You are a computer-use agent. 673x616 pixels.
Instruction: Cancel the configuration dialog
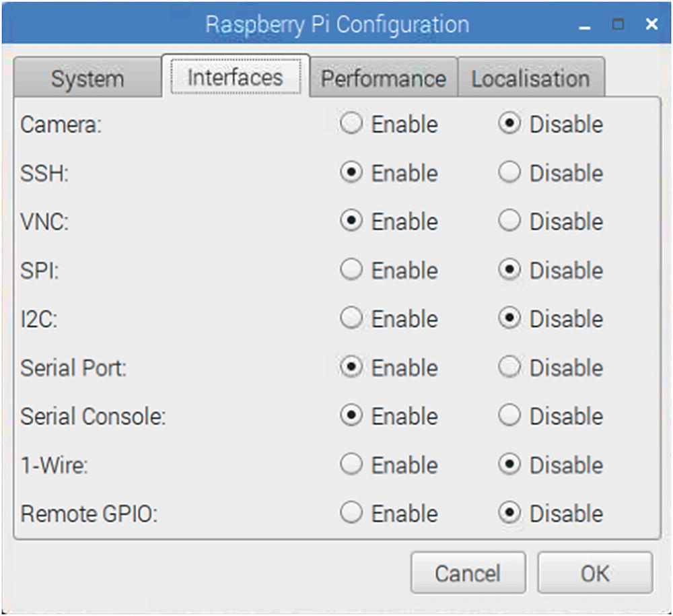click(x=468, y=574)
